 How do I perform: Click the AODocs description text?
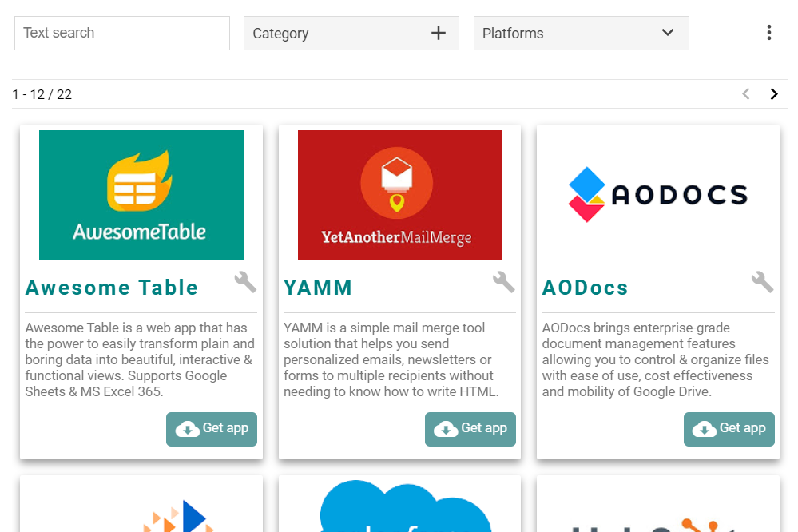[x=656, y=359]
